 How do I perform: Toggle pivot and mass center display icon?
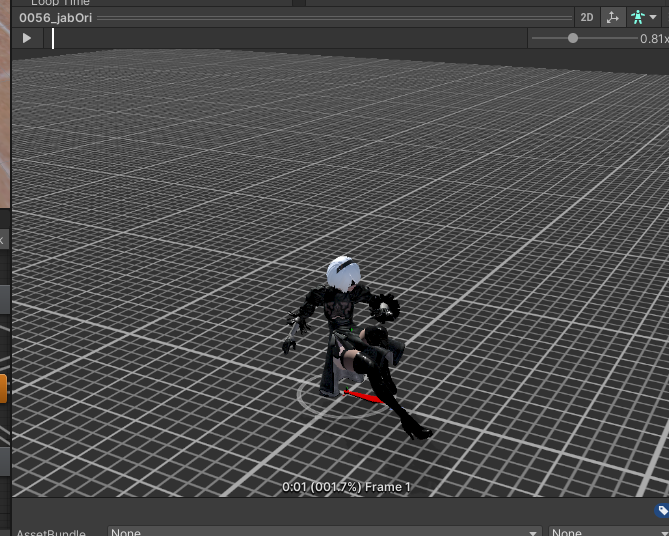(613, 17)
